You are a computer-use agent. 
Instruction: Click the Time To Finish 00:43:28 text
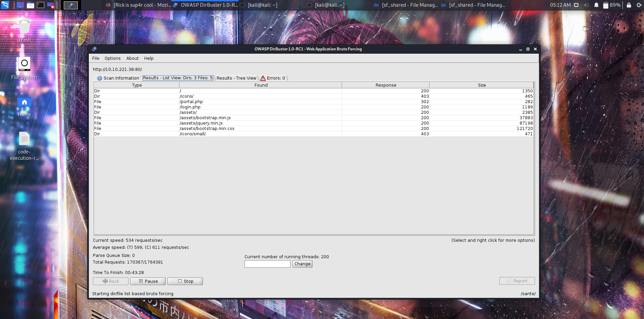[x=118, y=273]
